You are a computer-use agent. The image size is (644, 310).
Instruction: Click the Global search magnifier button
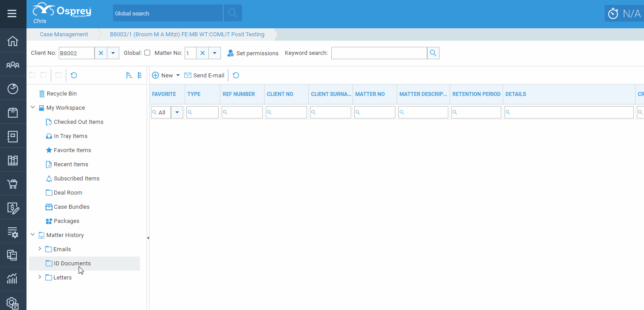pyautogui.click(x=232, y=13)
